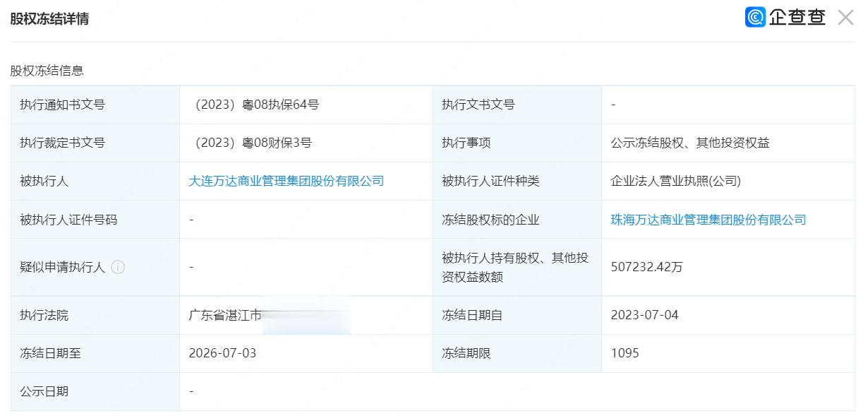Open 珠海万达商业管理集团股份有限公司 company link

tap(709, 220)
